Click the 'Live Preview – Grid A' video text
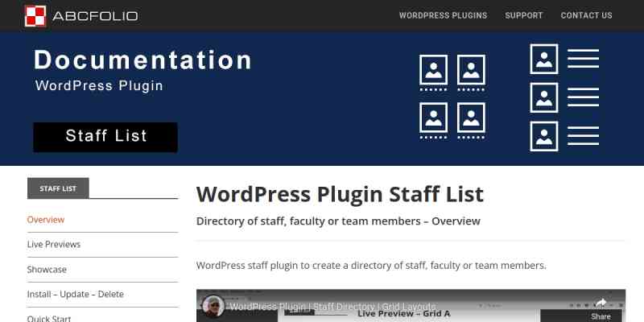 (404, 314)
